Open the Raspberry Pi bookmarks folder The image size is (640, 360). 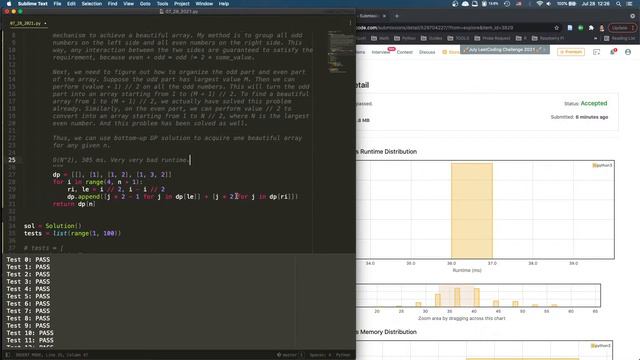click(548, 38)
